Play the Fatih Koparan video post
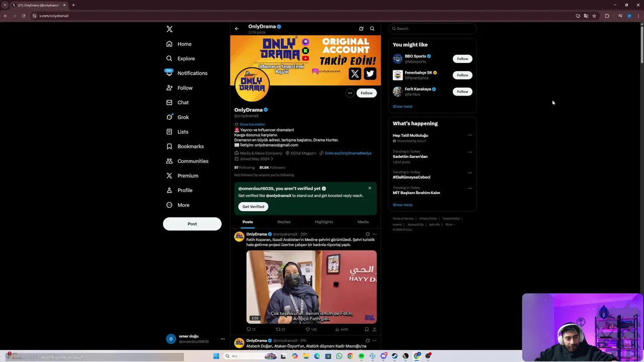 click(x=311, y=287)
